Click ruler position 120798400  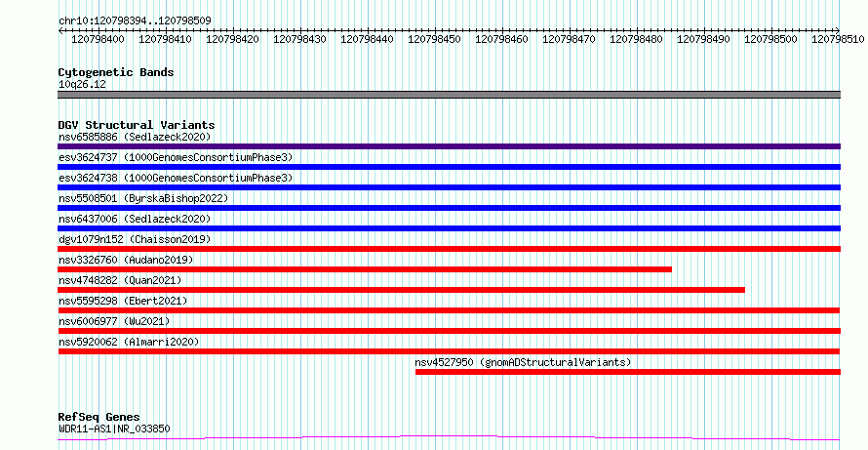[x=98, y=39]
